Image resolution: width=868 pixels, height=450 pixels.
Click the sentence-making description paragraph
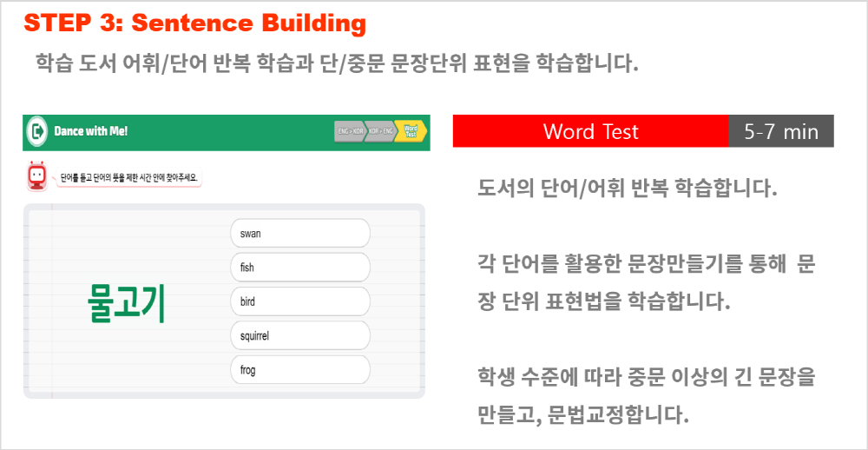tap(646, 283)
